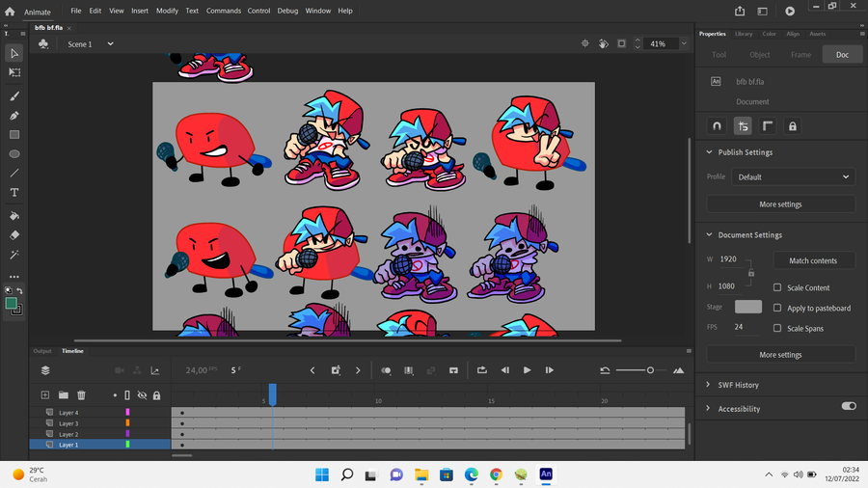The height and width of the screenshot is (488, 868).
Task: Select Layer 3 in the timeline
Action: [x=69, y=423]
